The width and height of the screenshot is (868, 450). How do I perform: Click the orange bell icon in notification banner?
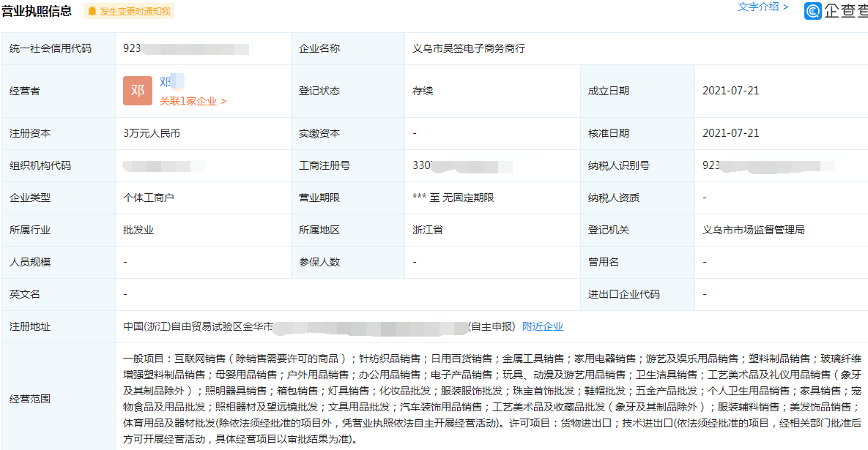tap(92, 11)
